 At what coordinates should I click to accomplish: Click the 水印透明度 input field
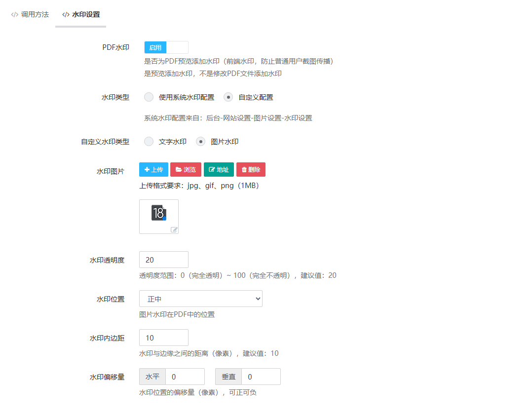pos(164,260)
